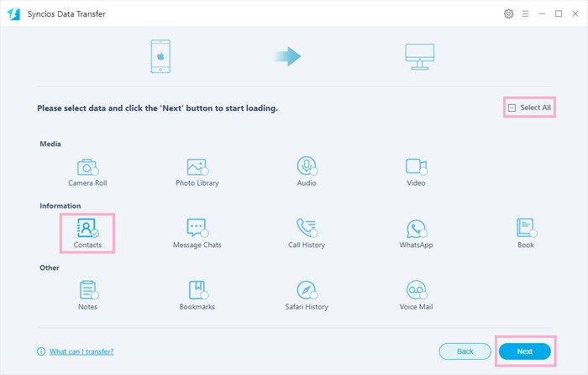Open the hamburger menu in title bar
Viewport: 588px width, 375px height.
click(x=525, y=14)
